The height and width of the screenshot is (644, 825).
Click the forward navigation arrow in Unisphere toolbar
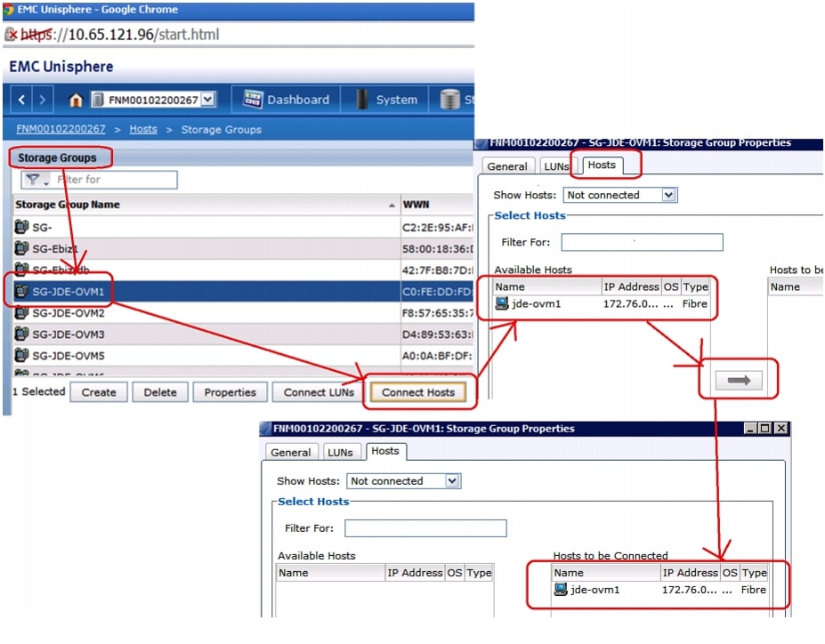[42, 100]
